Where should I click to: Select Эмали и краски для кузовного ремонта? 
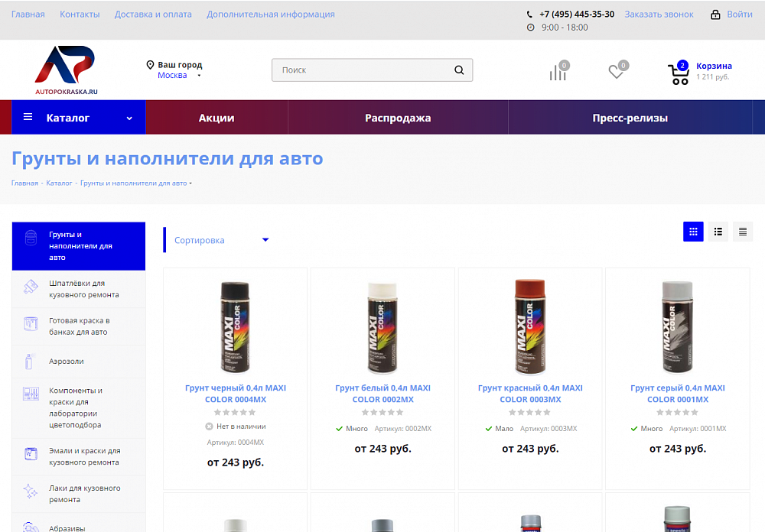click(x=79, y=457)
